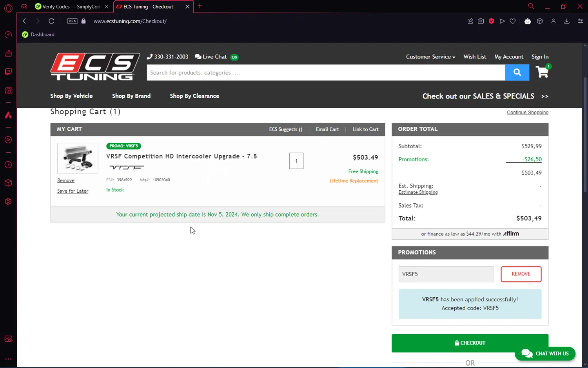Open the GX Control sidebar icon

coord(8,35)
